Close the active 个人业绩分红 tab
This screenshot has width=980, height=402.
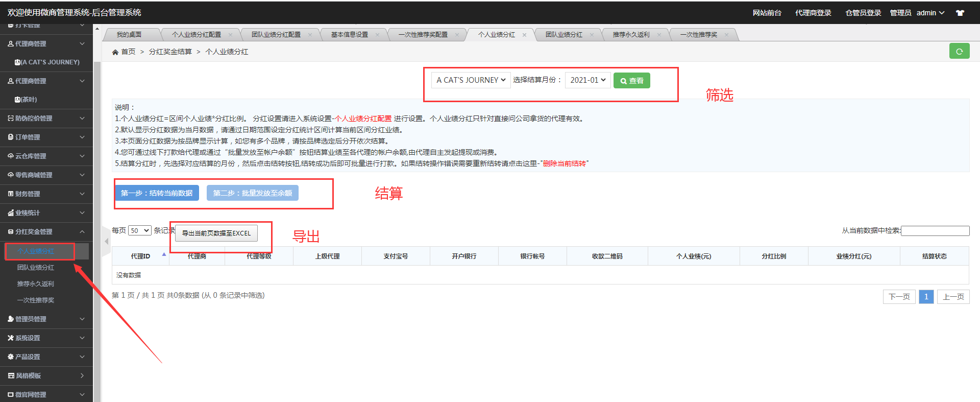(524, 35)
